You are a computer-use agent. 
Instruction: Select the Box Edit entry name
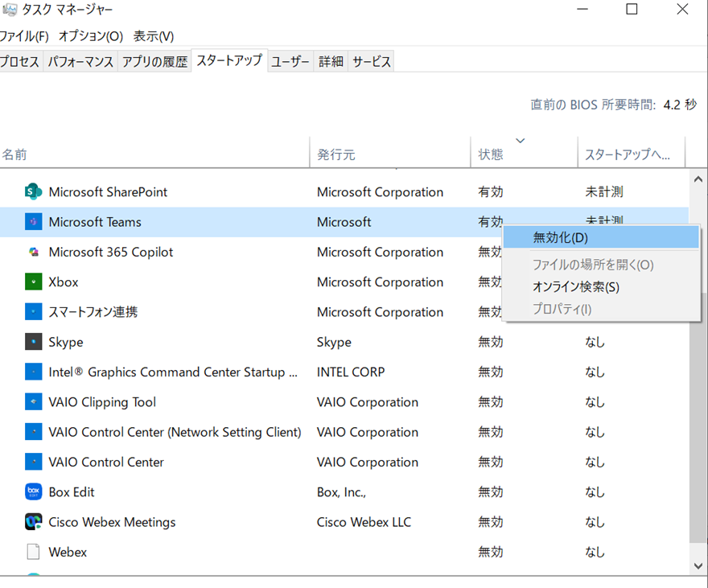(x=72, y=491)
